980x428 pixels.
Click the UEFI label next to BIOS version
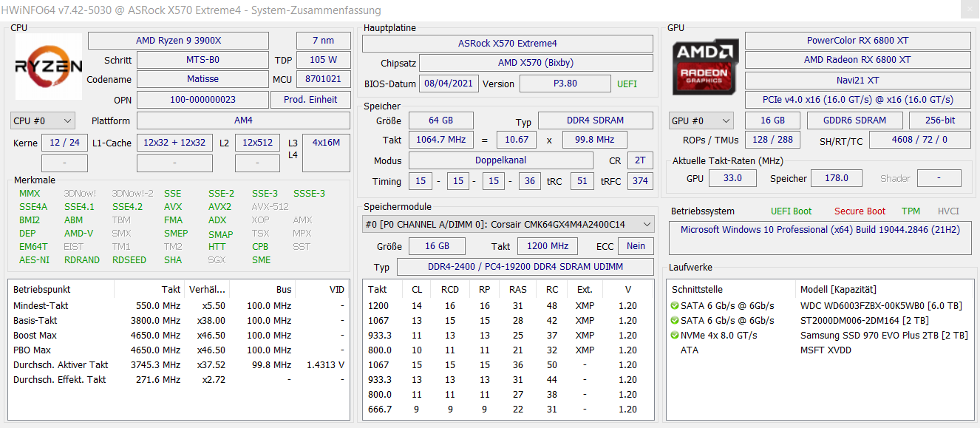pyautogui.click(x=627, y=84)
